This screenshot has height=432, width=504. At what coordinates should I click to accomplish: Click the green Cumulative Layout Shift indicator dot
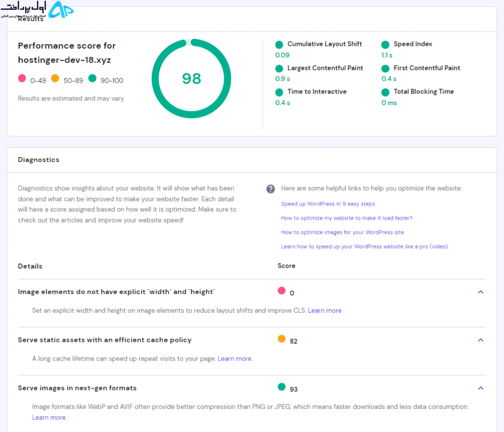[279, 44]
